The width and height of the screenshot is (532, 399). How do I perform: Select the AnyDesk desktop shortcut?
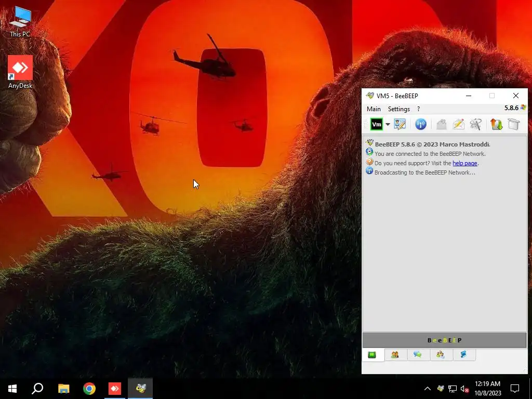coord(20,72)
